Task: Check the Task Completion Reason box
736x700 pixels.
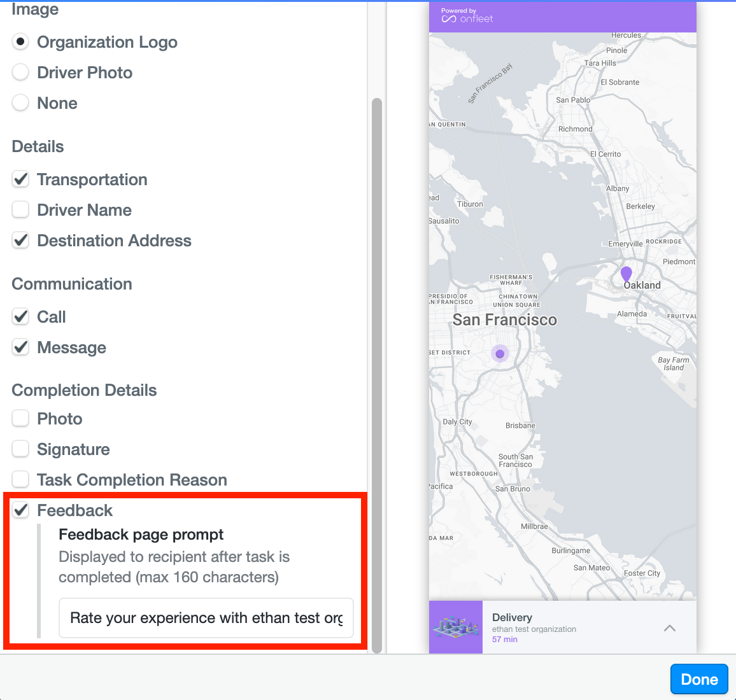Action: 21,480
